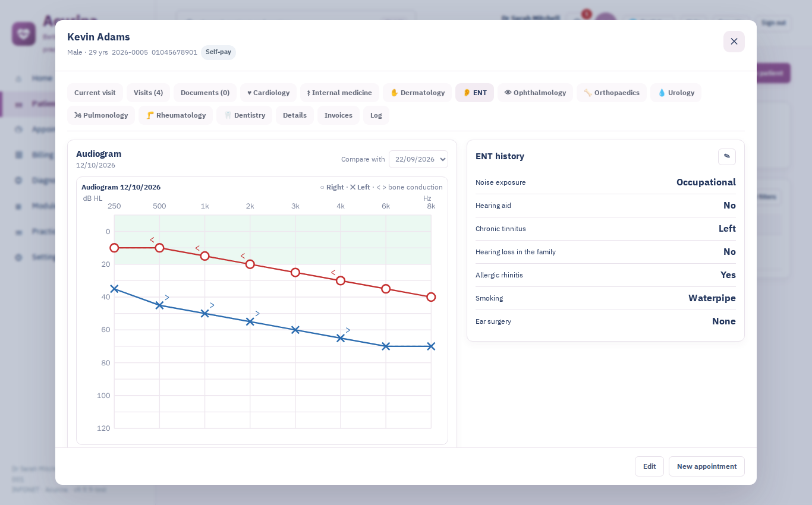
Task: Create a New appointment
Action: pyautogui.click(x=707, y=466)
